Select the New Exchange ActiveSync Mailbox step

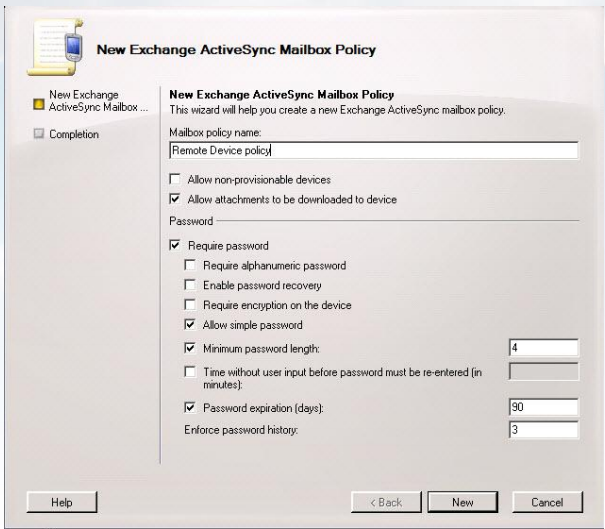tap(98, 101)
